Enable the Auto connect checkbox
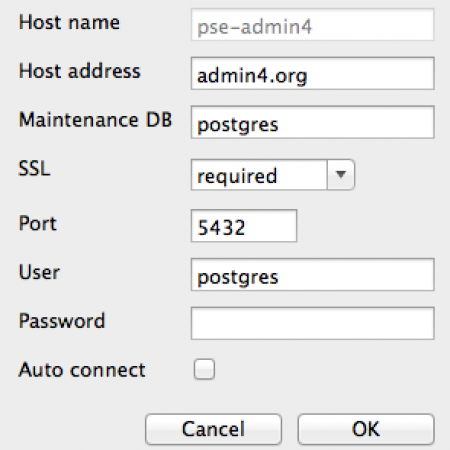Viewport: 450px width, 450px height. point(204,369)
